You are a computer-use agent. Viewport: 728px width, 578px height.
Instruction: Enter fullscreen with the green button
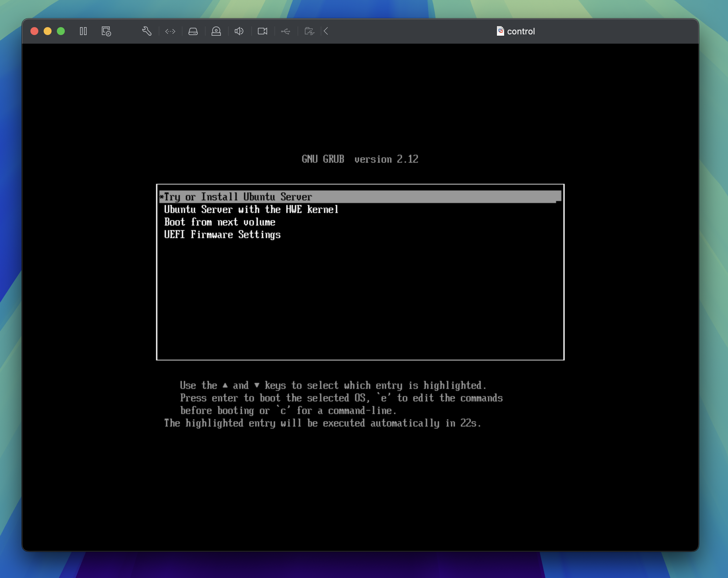click(x=61, y=31)
